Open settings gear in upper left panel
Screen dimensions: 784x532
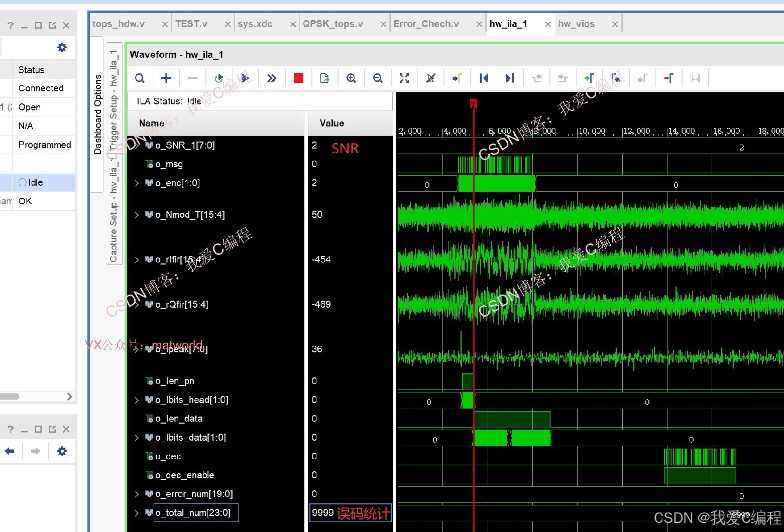(62, 48)
